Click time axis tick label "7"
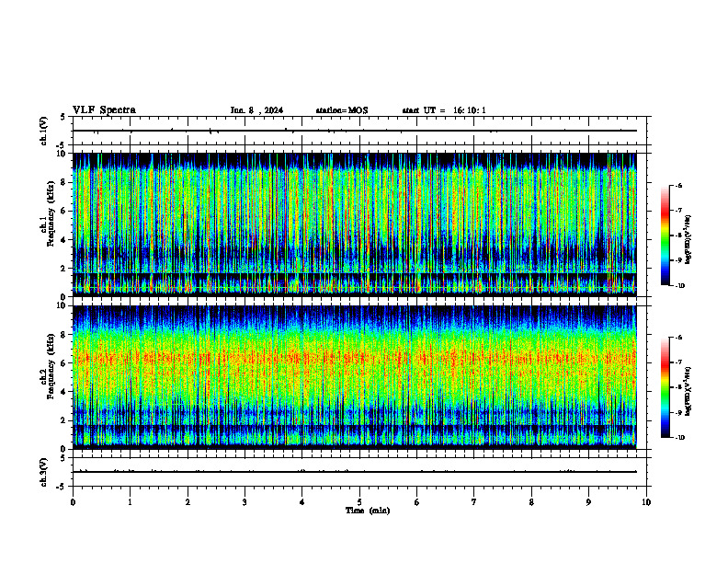This screenshot has height=563, width=728. click(474, 502)
